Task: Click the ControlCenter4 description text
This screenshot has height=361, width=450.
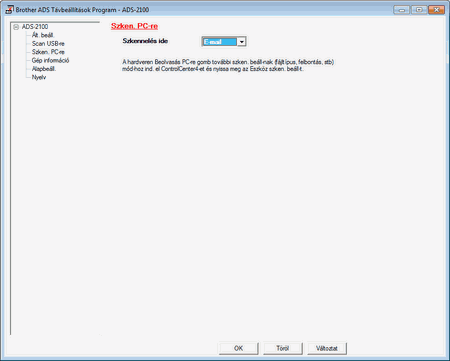Action: pyautogui.click(x=228, y=65)
